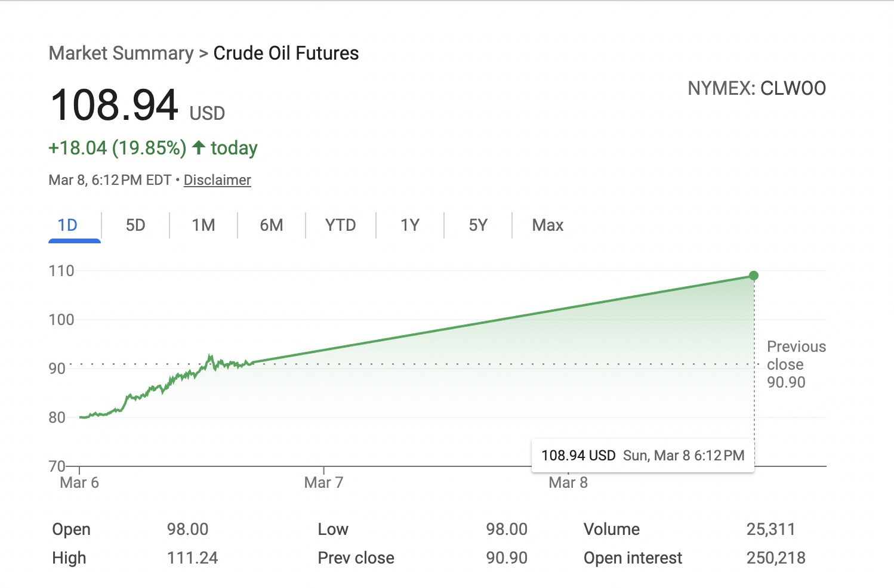Select the YTD tab

341,225
